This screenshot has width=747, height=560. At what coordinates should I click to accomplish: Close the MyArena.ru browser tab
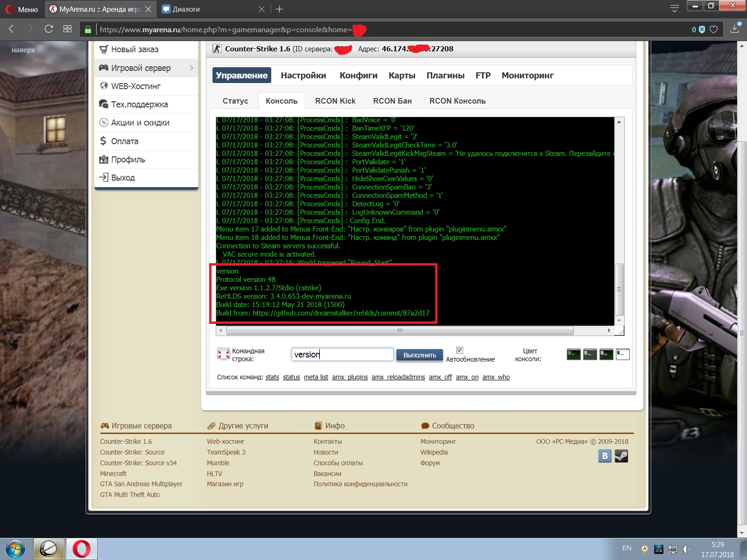pos(148,9)
